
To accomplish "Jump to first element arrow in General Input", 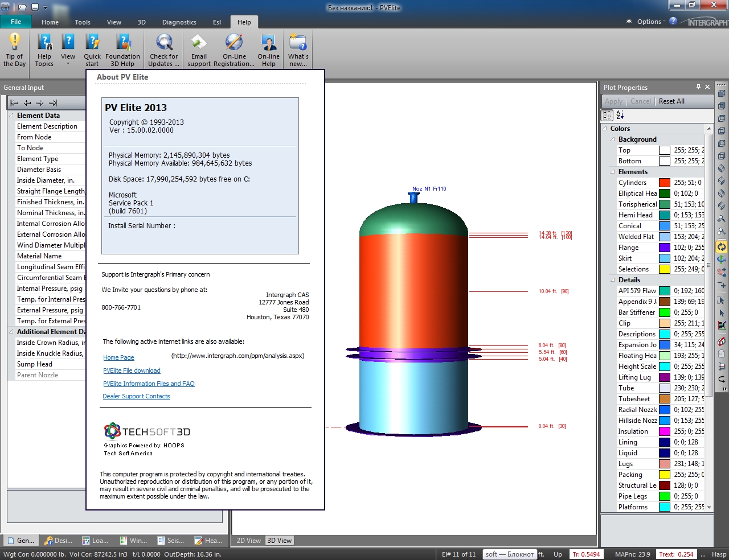I will coord(14,103).
